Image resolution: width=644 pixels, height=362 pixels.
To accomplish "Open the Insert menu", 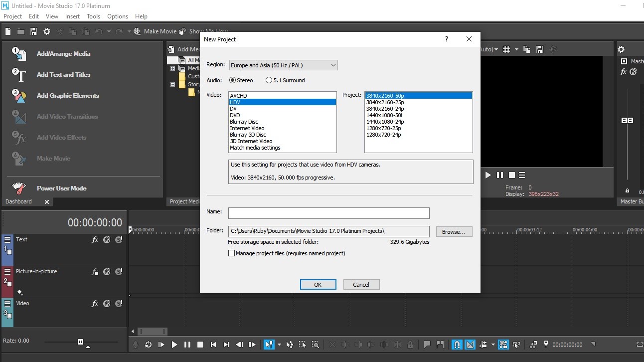I will click(x=73, y=16).
